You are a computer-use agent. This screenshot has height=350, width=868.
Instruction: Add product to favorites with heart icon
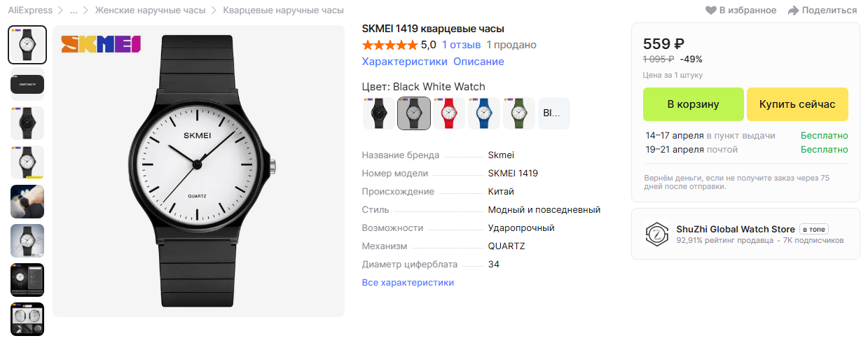point(710,10)
